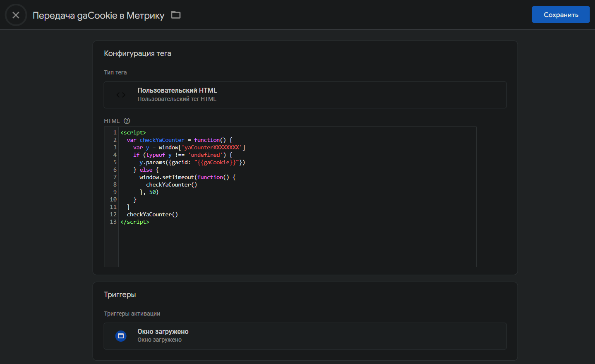Click window.setTimeout in line 7
The width and height of the screenshot is (595, 364).
click(x=167, y=177)
